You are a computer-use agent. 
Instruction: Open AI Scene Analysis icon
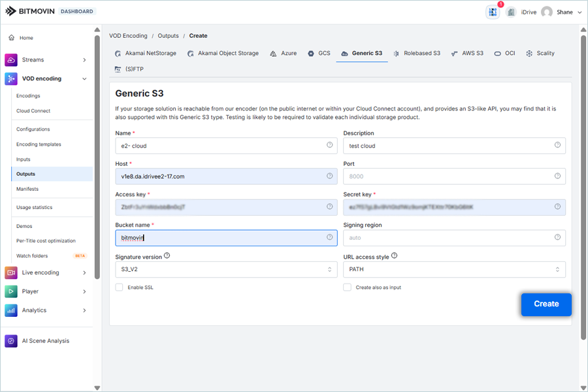(11, 341)
